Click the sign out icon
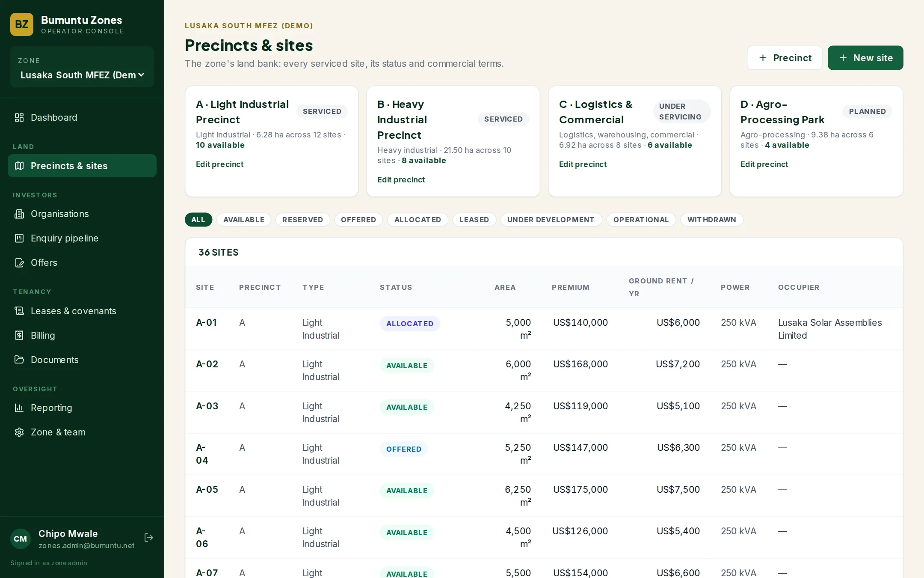Image resolution: width=924 pixels, height=578 pixels. click(149, 538)
